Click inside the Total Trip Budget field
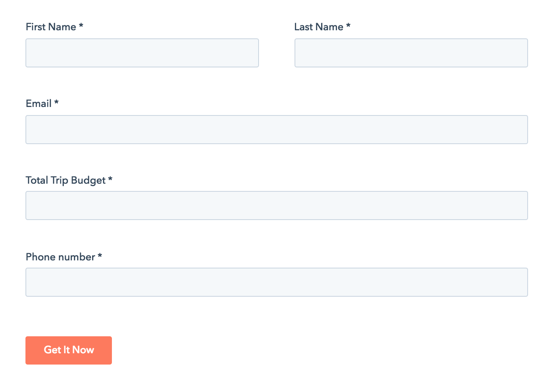 (277, 205)
